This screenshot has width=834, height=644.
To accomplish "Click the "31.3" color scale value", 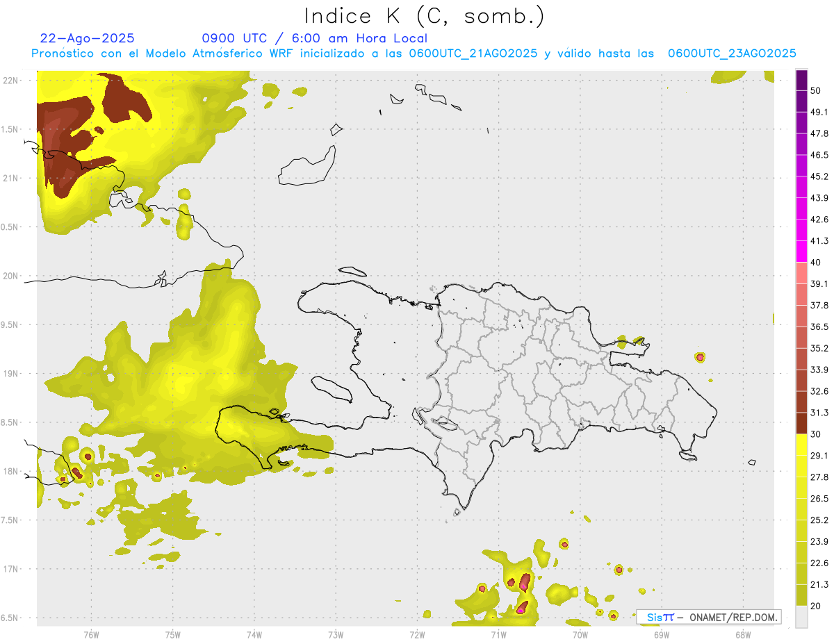I will [x=819, y=413].
